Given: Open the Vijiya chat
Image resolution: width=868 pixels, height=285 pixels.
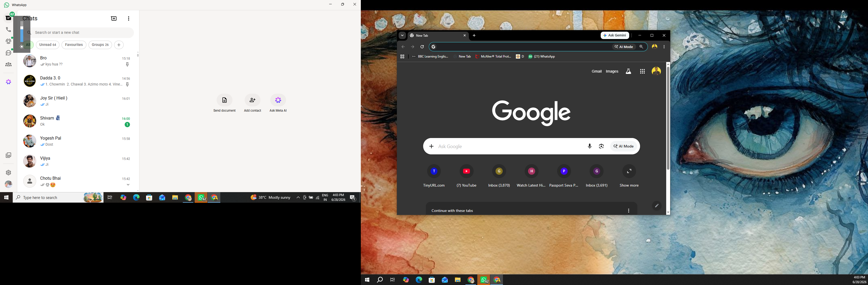Looking at the screenshot, I should click(77, 161).
